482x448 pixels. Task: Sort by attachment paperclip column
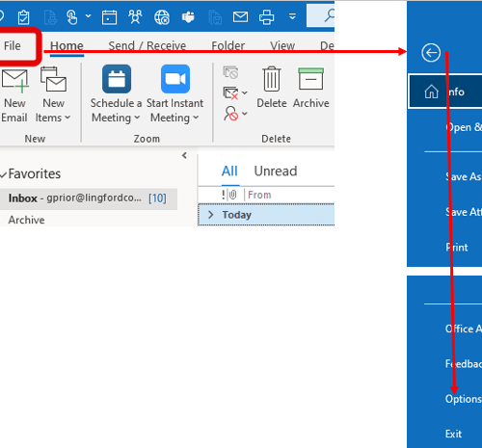coord(233,195)
